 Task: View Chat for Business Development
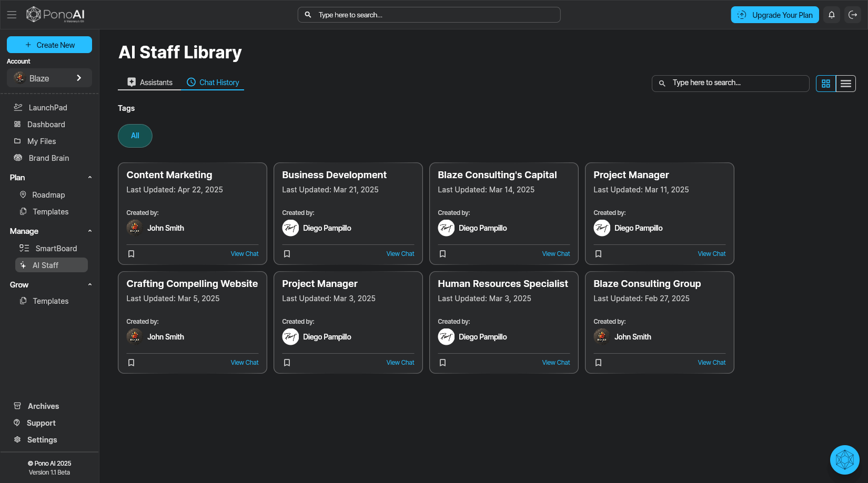pos(400,254)
